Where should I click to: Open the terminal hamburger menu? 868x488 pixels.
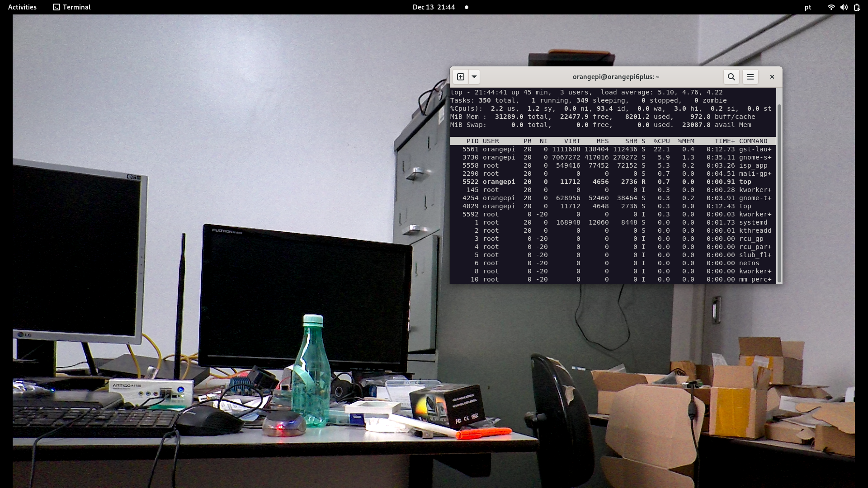point(750,77)
